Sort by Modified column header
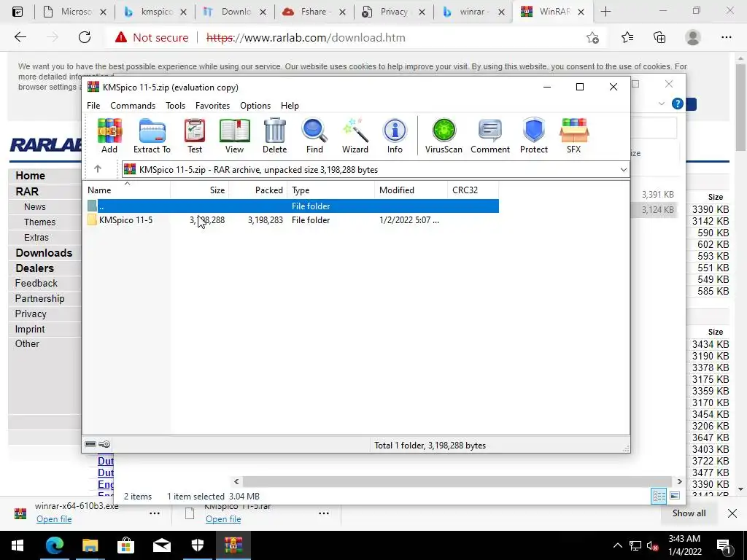This screenshot has width=747, height=560. (411, 190)
